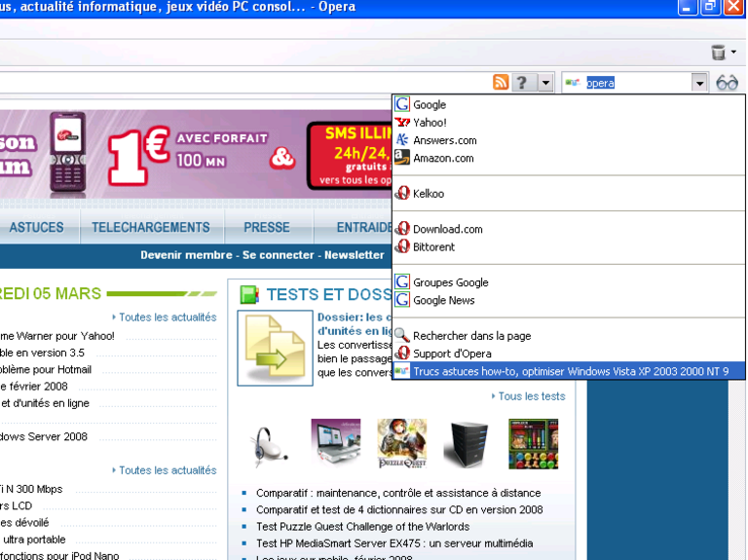Click the red SMS illimités ad box
The image size is (748, 560).
[x=350, y=156]
